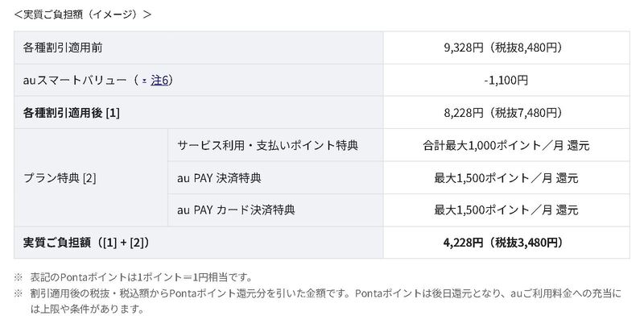
Task: Select the 各種割引適用前 row label
Action: (63, 48)
